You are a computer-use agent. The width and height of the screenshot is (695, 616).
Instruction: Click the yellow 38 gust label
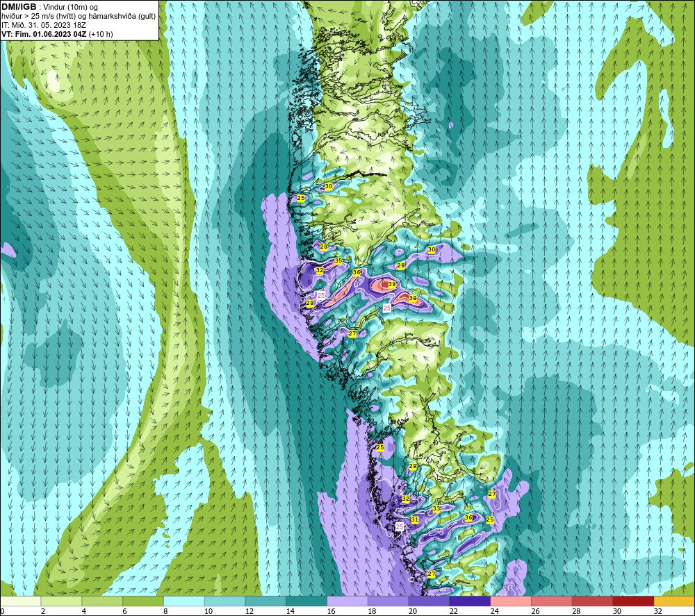coord(413,298)
